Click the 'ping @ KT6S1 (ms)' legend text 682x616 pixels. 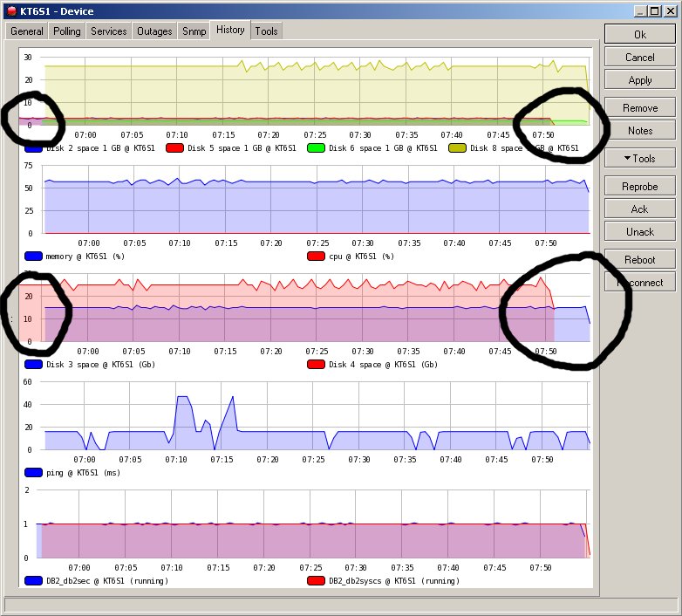83,472
